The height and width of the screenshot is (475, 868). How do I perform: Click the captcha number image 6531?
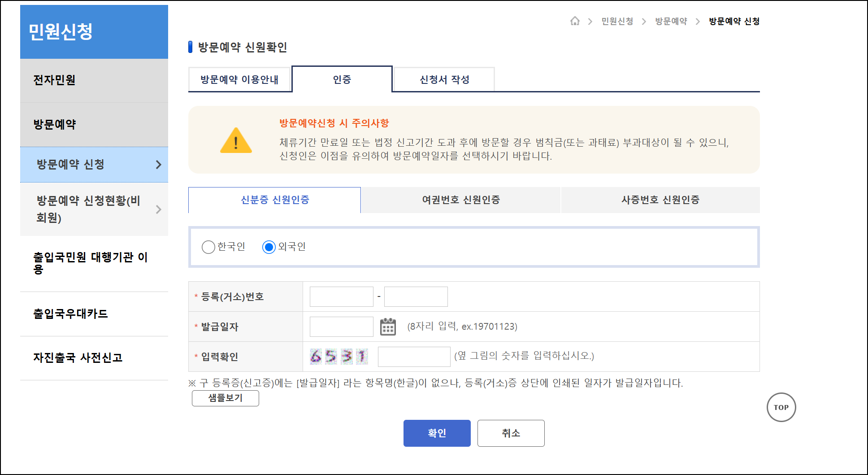[x=339, y=357]
